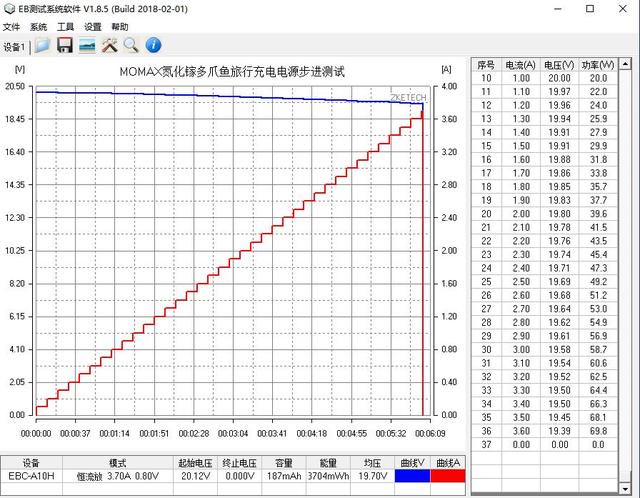Click the 序号 column header
The height and width of the screenshot is (498, 640).
click(x=486, y=65)
